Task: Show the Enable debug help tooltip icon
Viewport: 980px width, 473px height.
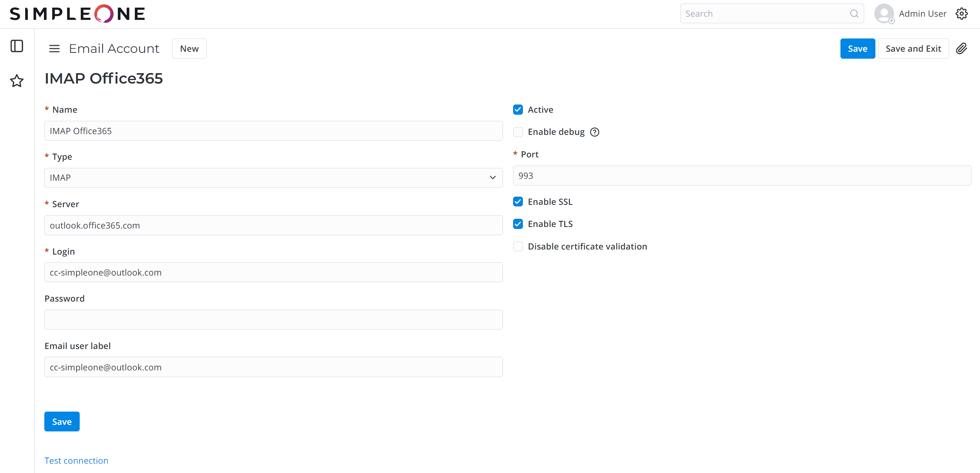Action: point(594,132)
